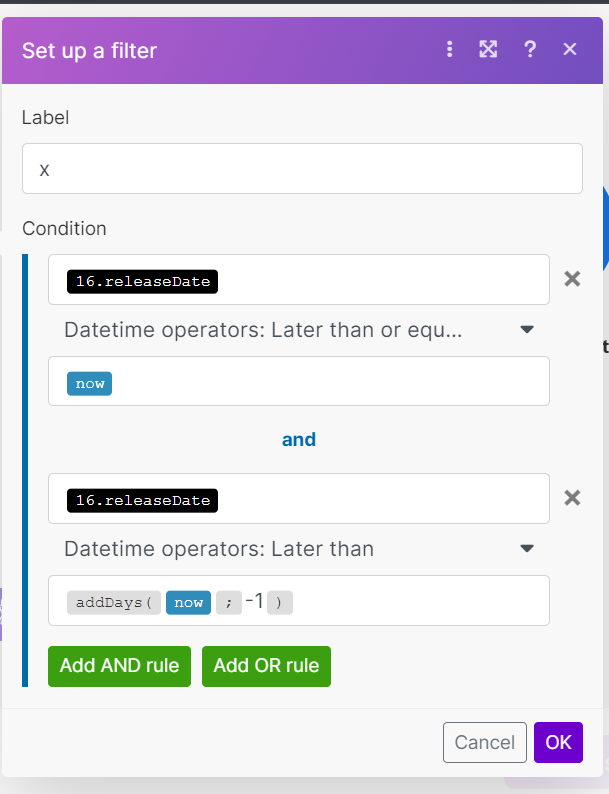Click the 'now' pill inside addDays
This screenshot has width=609, height=794.
[x=189, y=602]
